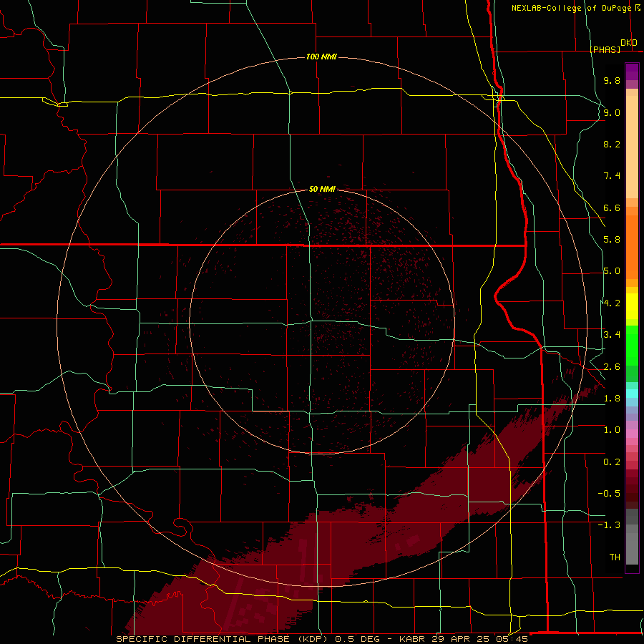644x644 pixels.
Task: Click the bright green color bar segment
Action: 632,346
